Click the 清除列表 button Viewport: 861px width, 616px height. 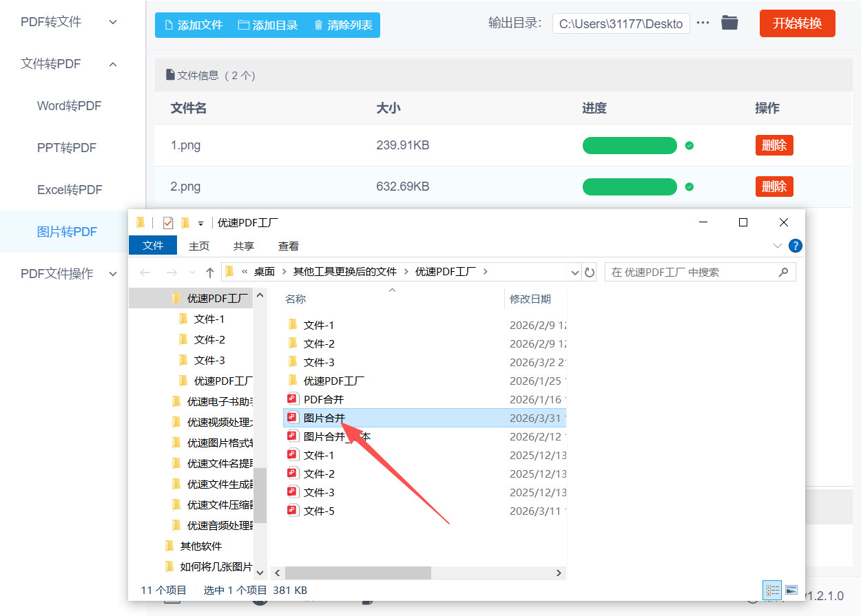pyautogui.click(x=343, y=25)
